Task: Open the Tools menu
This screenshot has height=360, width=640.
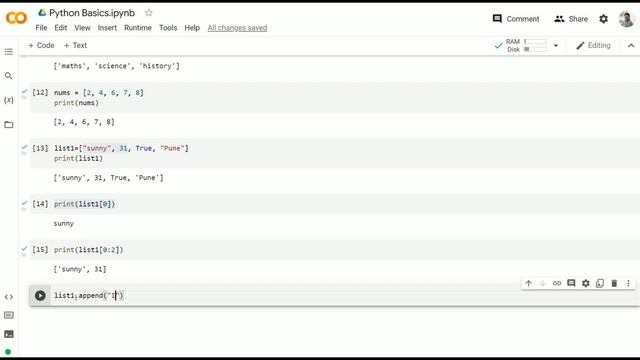Action: 168,28
